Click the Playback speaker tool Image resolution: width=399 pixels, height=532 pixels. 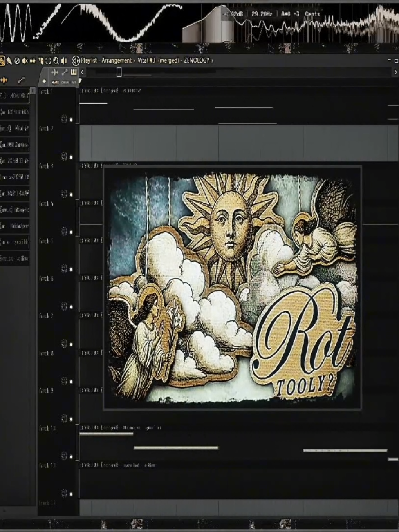[64, 61]
